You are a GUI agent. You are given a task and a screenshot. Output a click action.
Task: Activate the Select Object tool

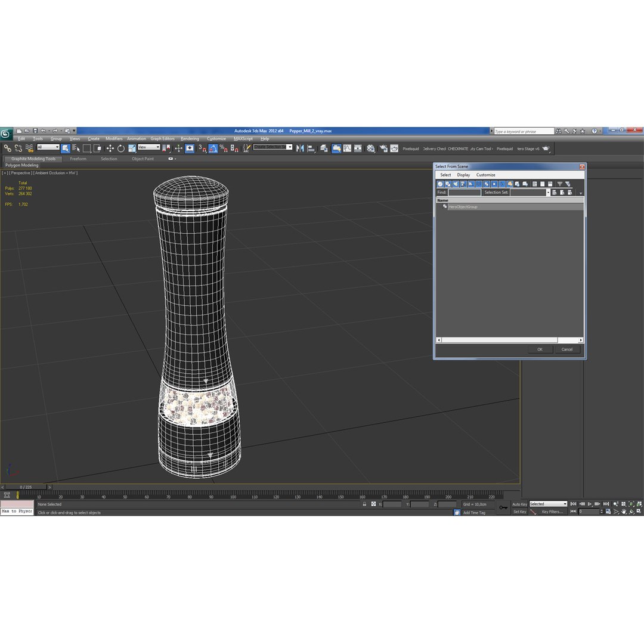pyautogui.click(x=66, y=148)
